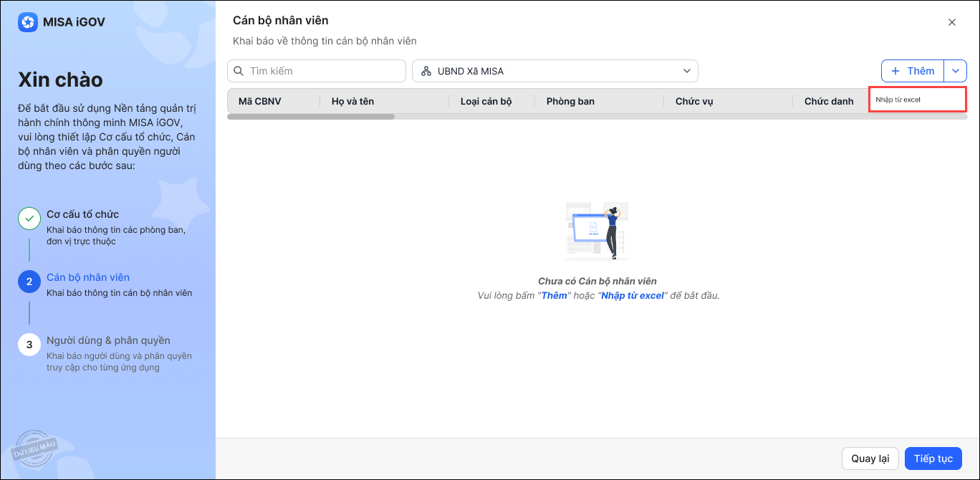The width and height of the screenshot is (980, 480).
Task: Click the search magnifier icon
Action: pos(239,71)
